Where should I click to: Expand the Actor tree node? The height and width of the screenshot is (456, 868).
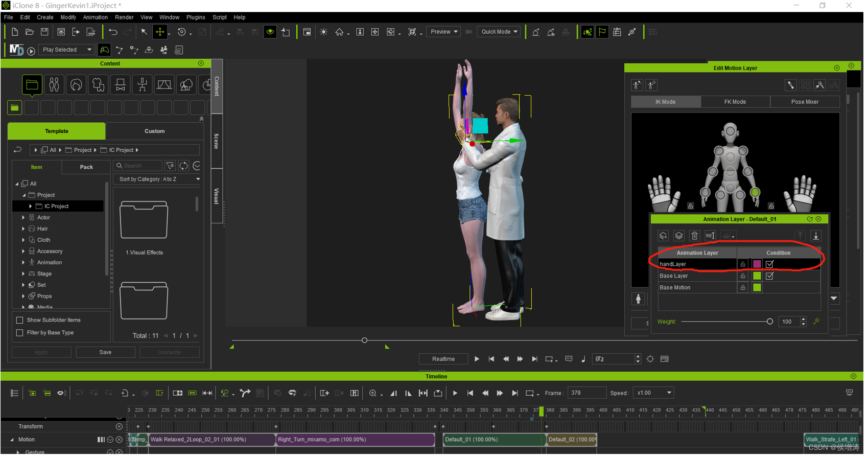pos(24,218)
